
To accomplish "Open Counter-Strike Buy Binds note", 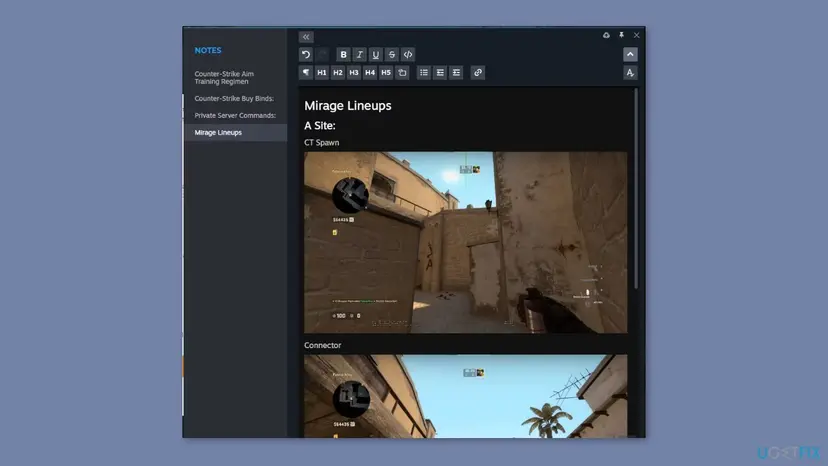I will point(236,98).
